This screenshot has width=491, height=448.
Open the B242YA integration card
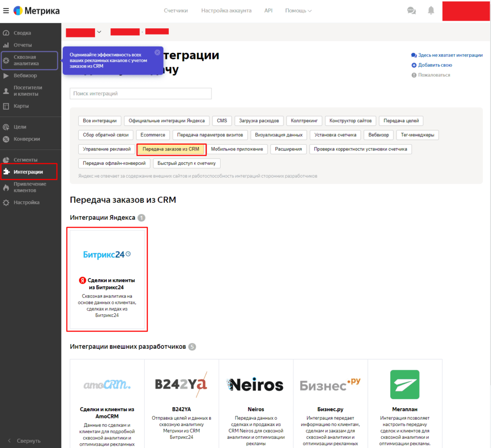(x=182, y=403)
